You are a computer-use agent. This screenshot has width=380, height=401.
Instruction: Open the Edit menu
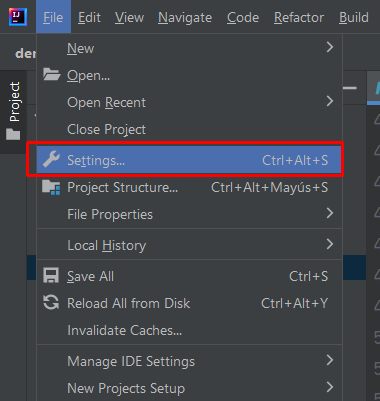(x=89, y=17)
